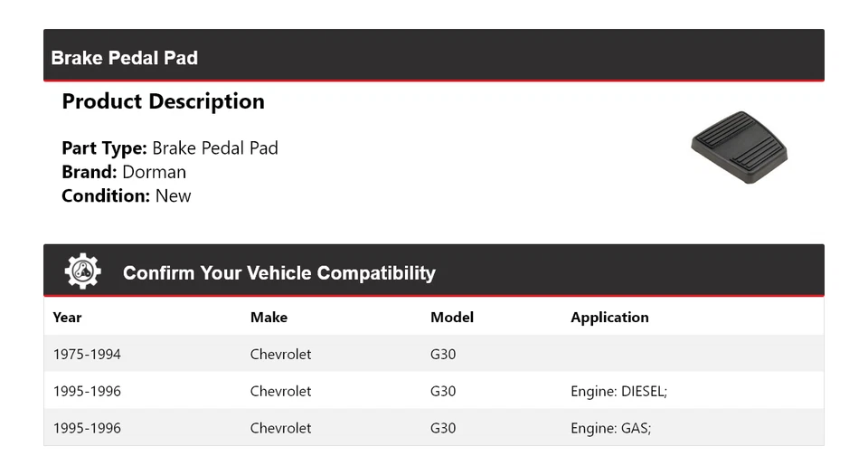Click the Brake Pedal Pad header title

click(125, 58)
